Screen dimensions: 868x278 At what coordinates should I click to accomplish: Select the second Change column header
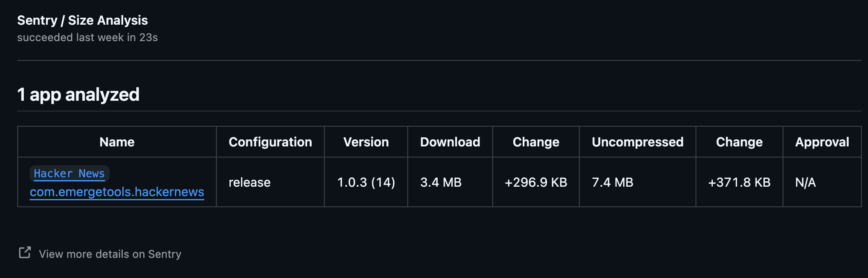coord(739,141)
